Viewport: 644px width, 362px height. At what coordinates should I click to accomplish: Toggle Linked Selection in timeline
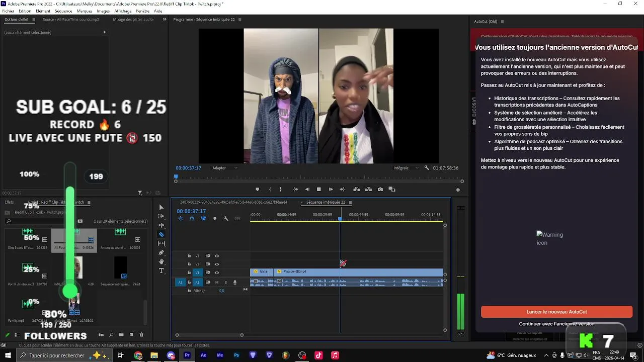click(x=203, y=219)
